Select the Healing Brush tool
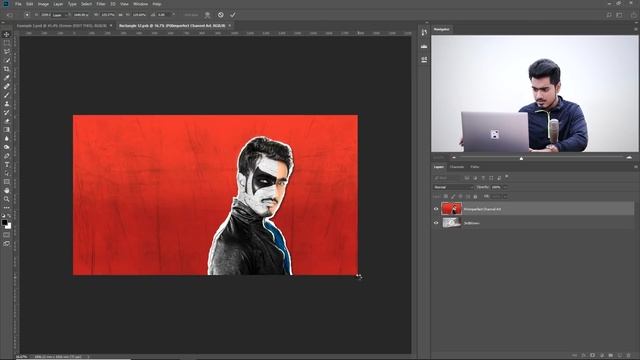The image size is (640, 360). 7,86
